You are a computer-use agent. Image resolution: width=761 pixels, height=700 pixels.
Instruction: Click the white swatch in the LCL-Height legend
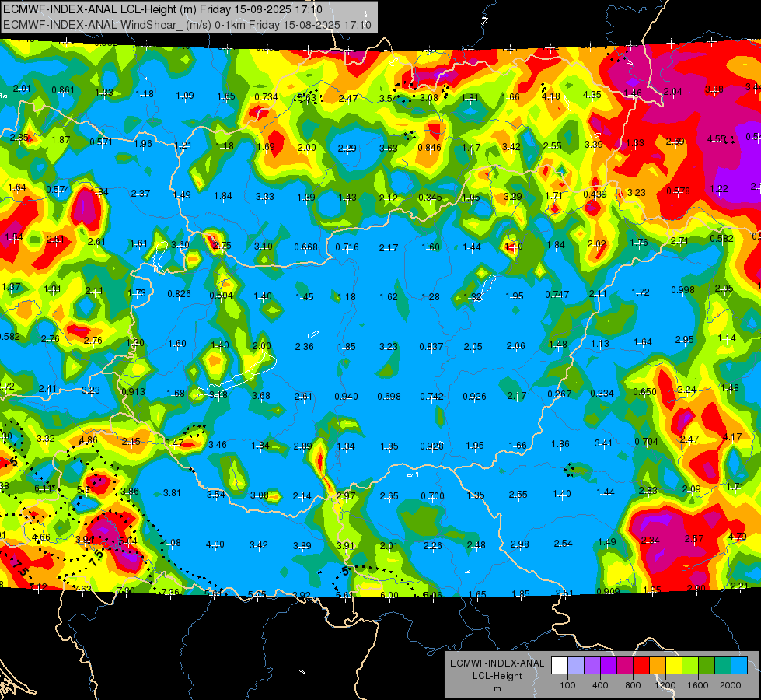[x=560, y=666]
